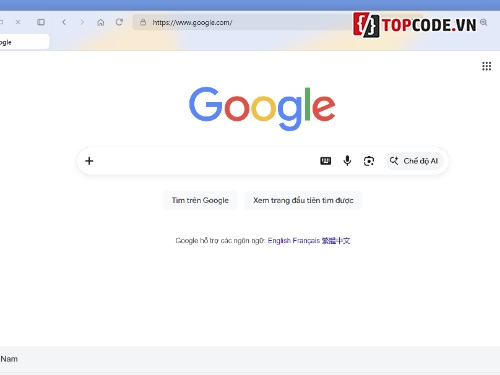The image size is (500, 375).
Task: Start voice search with the microphone icon
Action: pyautogui.click(x=347, y=161)
